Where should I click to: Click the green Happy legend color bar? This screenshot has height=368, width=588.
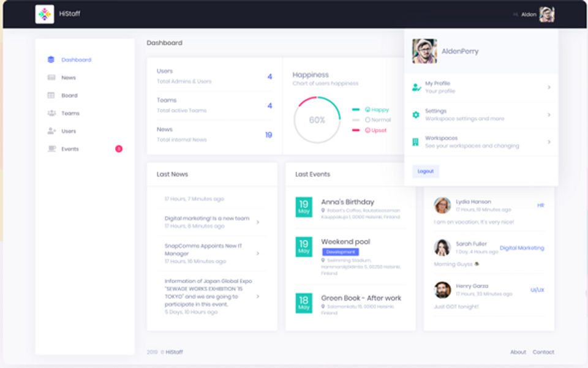(356, 110)
